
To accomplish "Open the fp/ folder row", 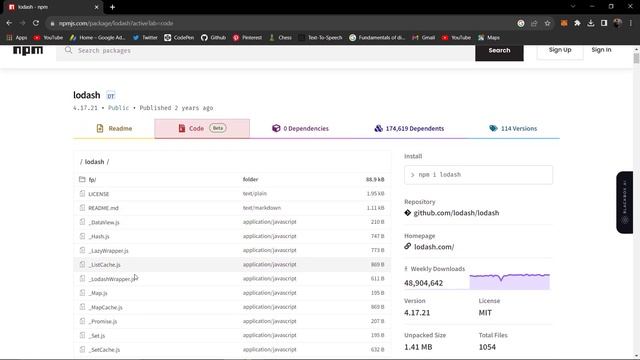I will point(232,179).
